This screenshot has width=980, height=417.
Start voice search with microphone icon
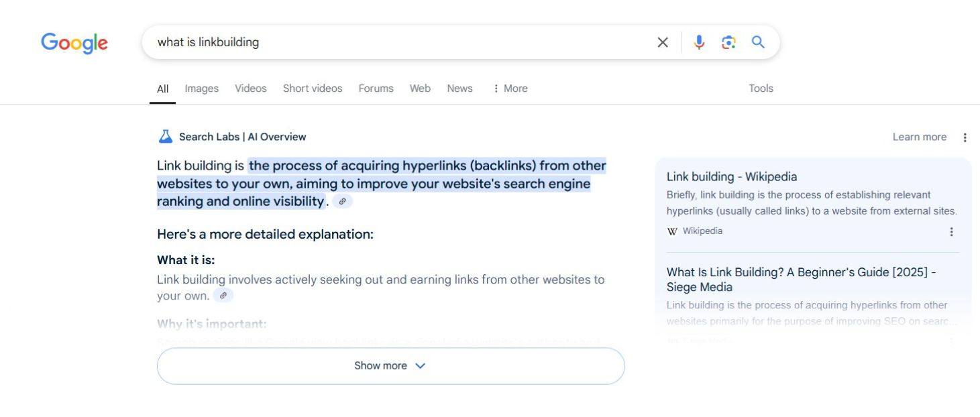(699, 42)
